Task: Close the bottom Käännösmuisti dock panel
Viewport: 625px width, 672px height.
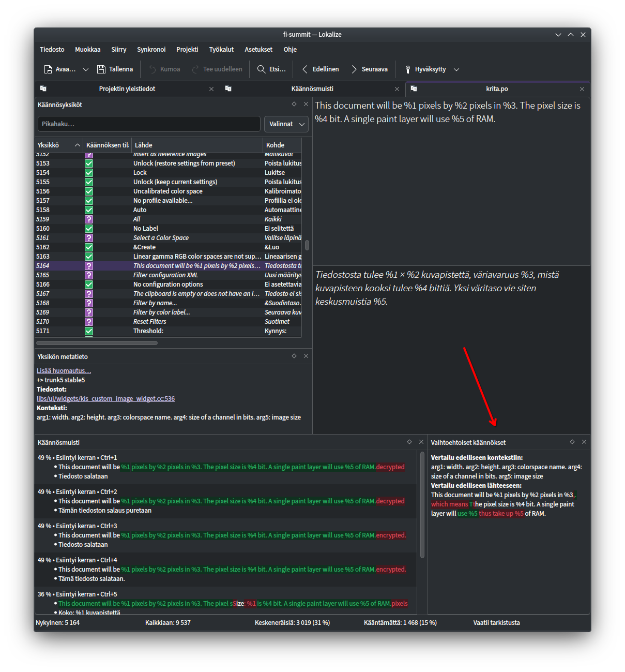Action: [x=421, y=442]
